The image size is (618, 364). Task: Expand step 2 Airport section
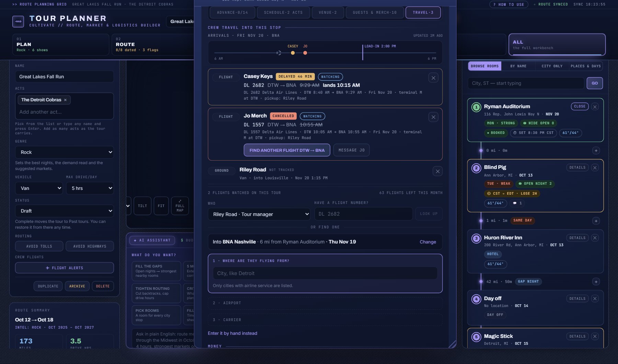click(x=325, y=303)
